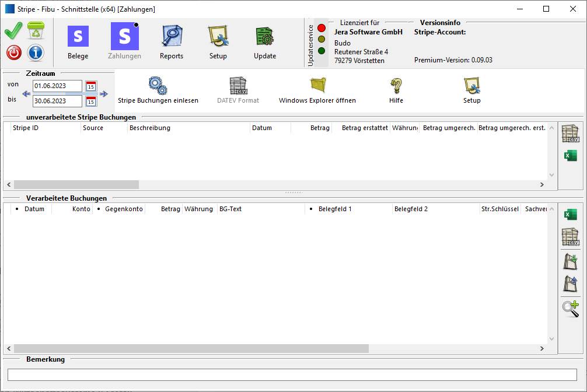
Task: Open the Hilfe question mark icon
Action: (396, 90)
